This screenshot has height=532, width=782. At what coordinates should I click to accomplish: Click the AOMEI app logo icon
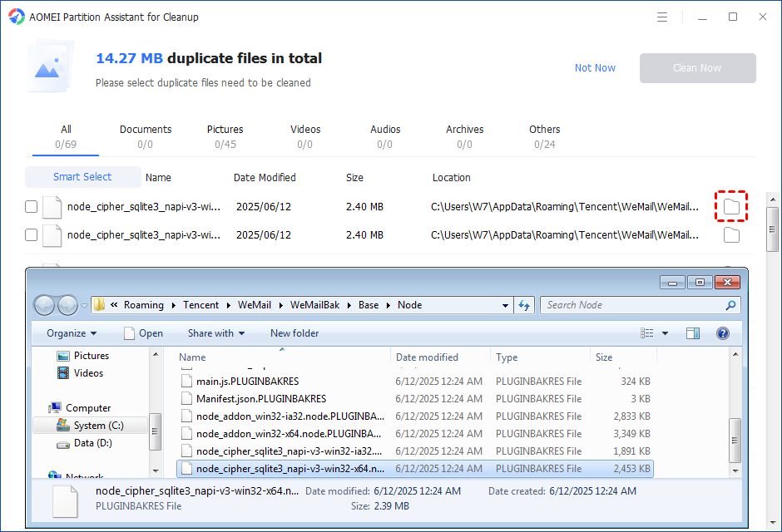point(17,17)
